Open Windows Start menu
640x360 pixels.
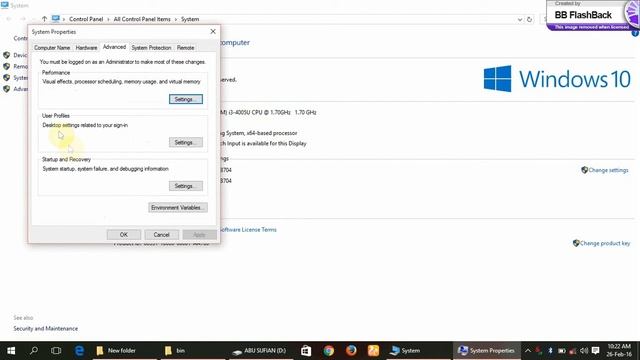11,351
